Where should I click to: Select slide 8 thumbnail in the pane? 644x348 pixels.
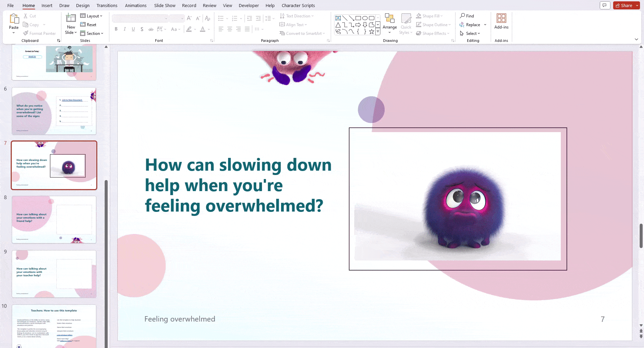tap(54, 220)
